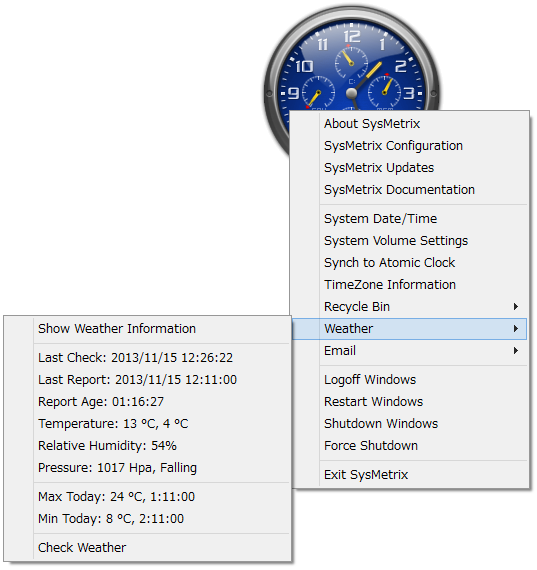Open the Recycle Bin entry
This screenshot has width=537, height=570.
(x=409, y=307)
